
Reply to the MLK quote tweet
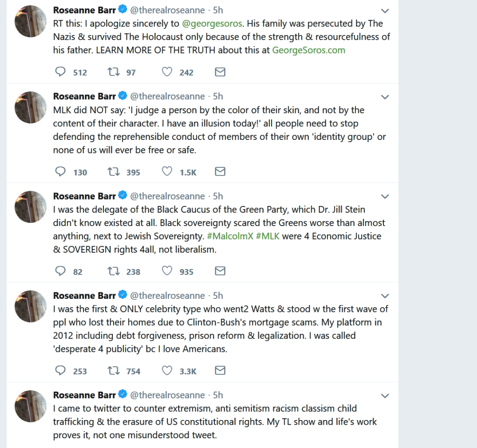pyautogui.click(x=61, y=172)
